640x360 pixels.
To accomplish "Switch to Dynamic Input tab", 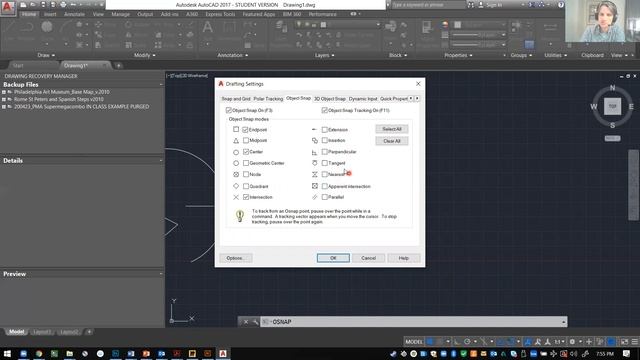I will [x=363, y=99].
